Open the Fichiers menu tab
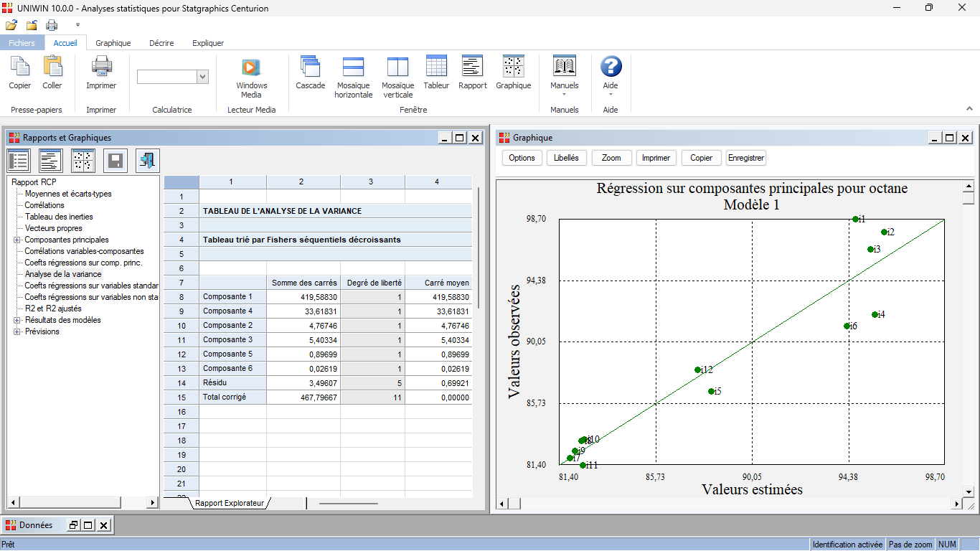Screen dimensions: 980x551 22,43
